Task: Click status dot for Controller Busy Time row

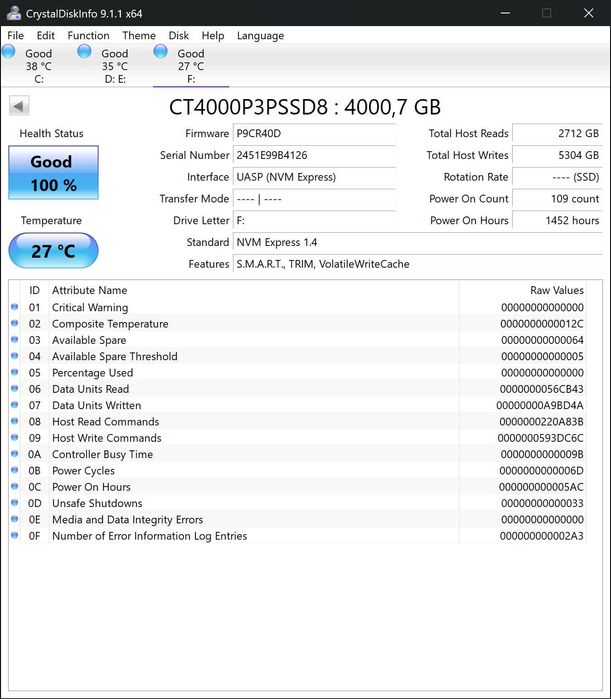Action: tap(15, 454)
